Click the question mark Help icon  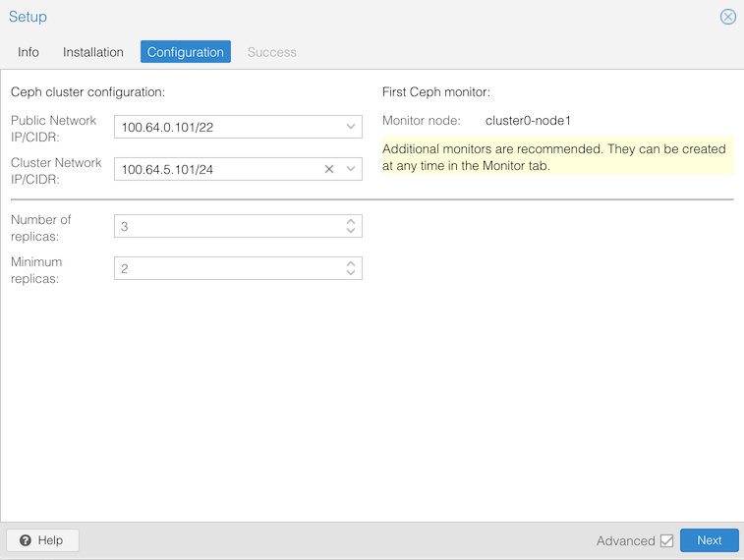pyautogui.click(x=26, y=540)
